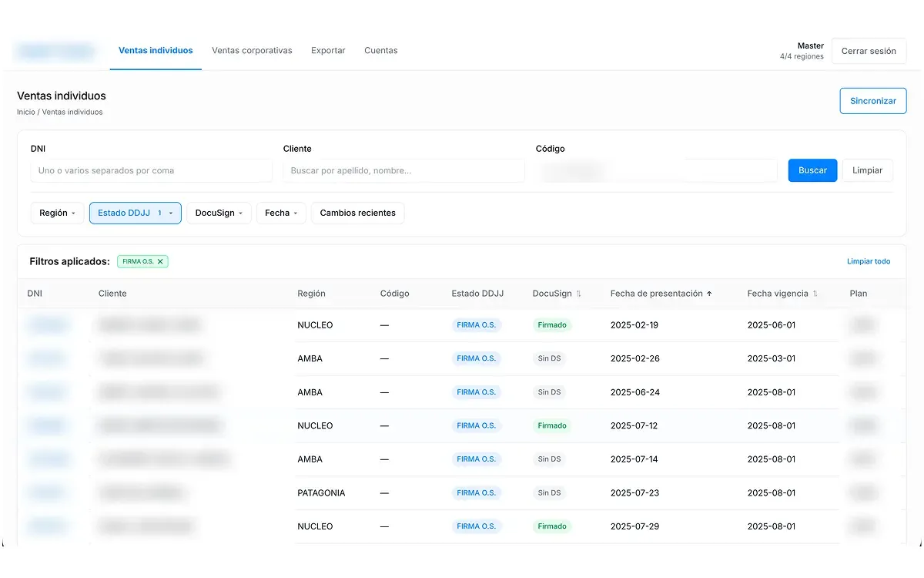
Task: Open the Estado DDJJ filter dropdown
Action: [x=136, y=213]
